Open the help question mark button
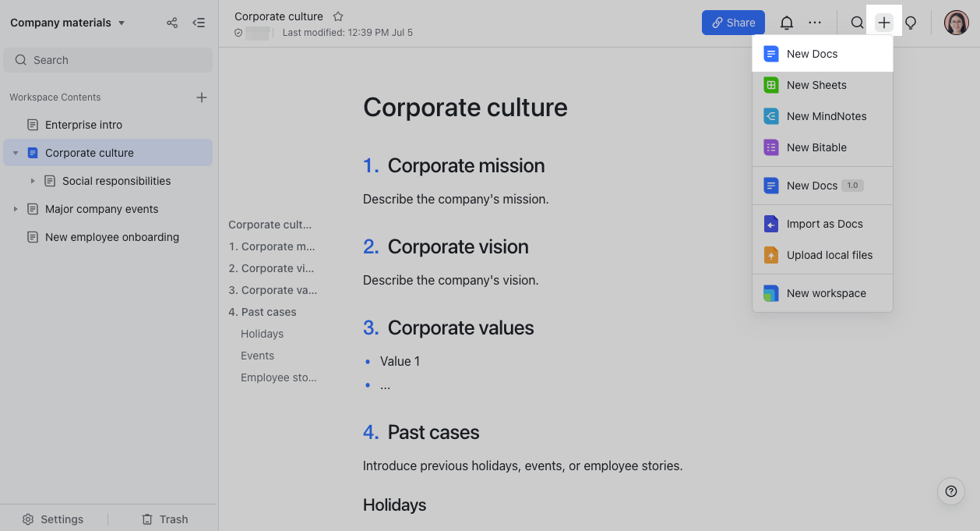This screenshot has width=980, height=531. 950,491
